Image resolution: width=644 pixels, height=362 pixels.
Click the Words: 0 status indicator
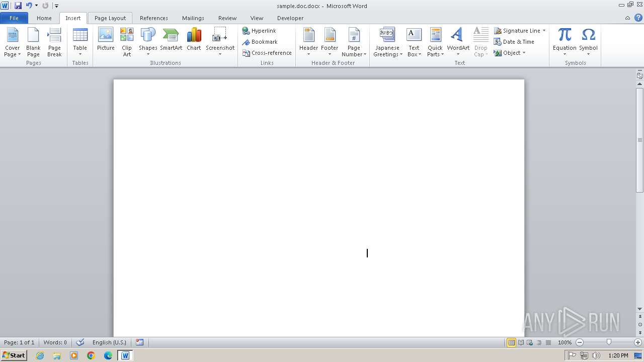tap(55, 342)
